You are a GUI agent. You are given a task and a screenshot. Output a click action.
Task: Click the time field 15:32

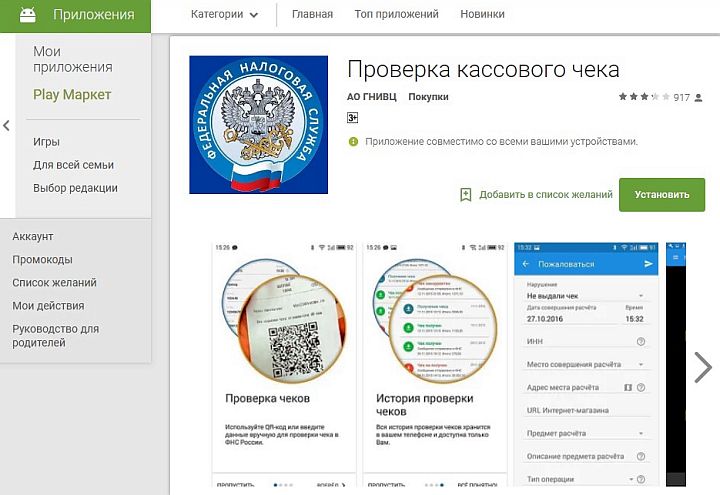pyautogui.click(x=635, y=319)
